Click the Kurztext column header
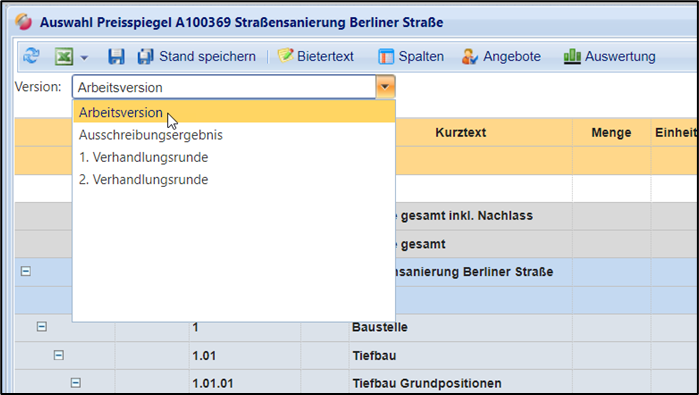Viewport: 699px width, 395px height. click(x=461, y=132)
